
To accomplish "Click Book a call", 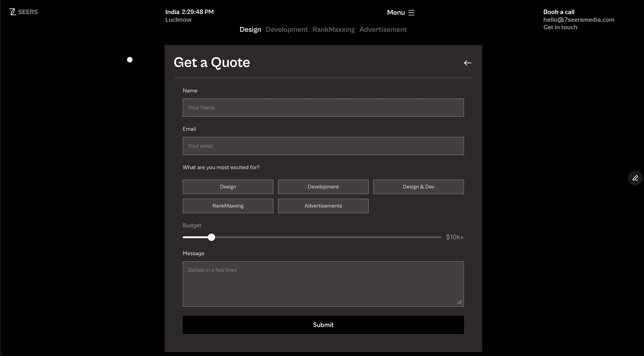I will [x=559, y=12].
